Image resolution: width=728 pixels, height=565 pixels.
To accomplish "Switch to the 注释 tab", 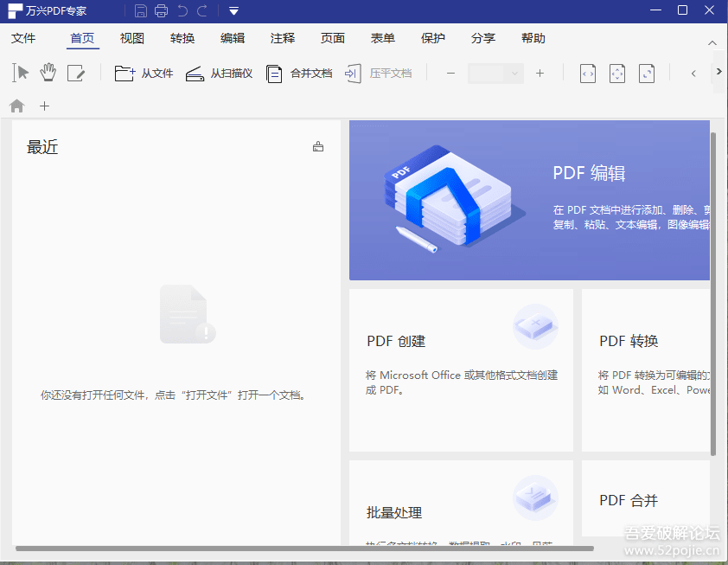I will 283,38.
